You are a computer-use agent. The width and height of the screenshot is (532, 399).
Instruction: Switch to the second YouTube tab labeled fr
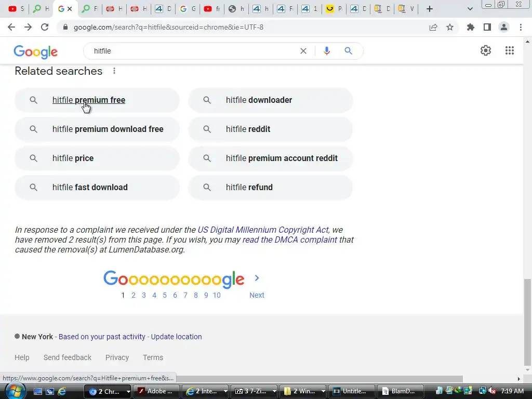212,9
